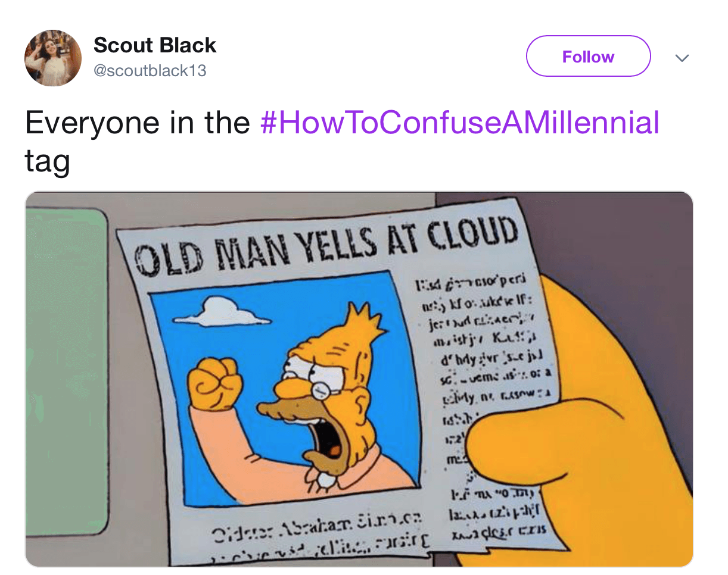Click the @scoutblack13 handle
This screenshot has width=728, height=575.
click(x=150, y=71)
